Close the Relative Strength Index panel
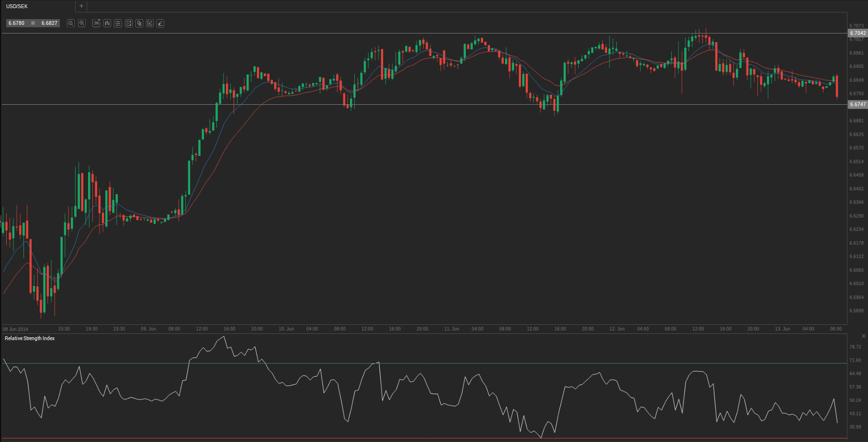Viewport: 868px width, 442px height. (x=863, y=336)
